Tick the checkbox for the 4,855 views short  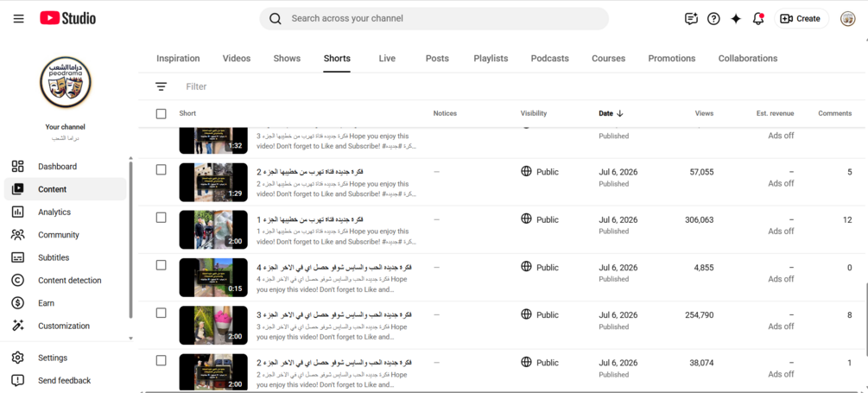[162, 265]
